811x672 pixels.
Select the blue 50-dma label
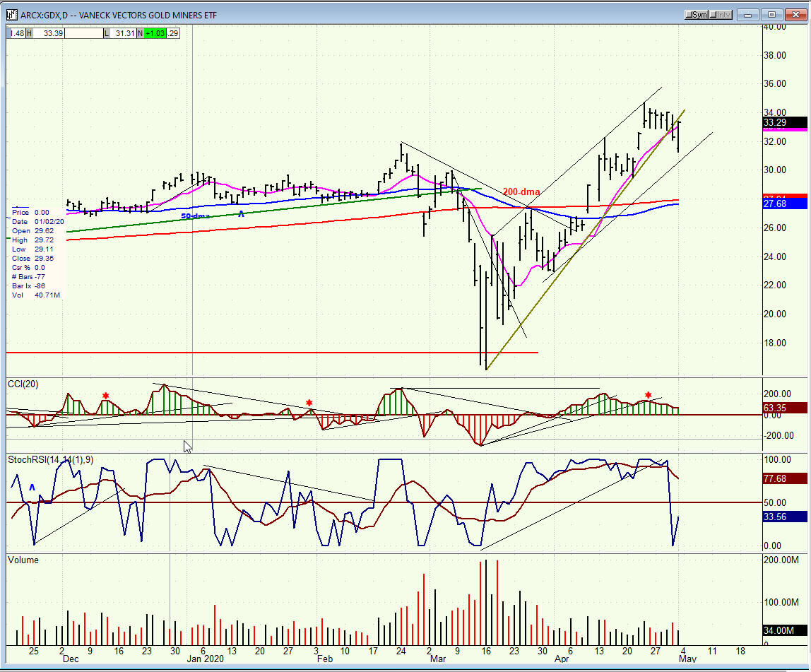pos(195,216)
